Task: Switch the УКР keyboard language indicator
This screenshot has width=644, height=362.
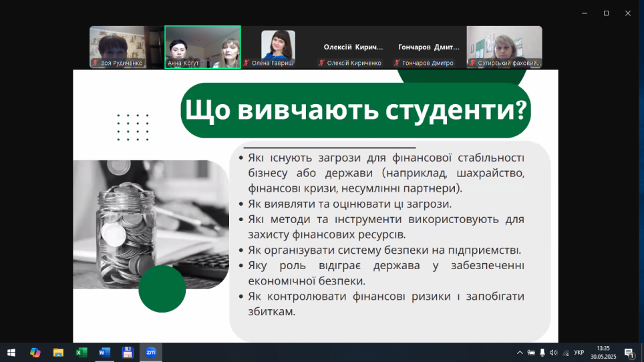Action: pyautogui.click(x=579, y=352)
